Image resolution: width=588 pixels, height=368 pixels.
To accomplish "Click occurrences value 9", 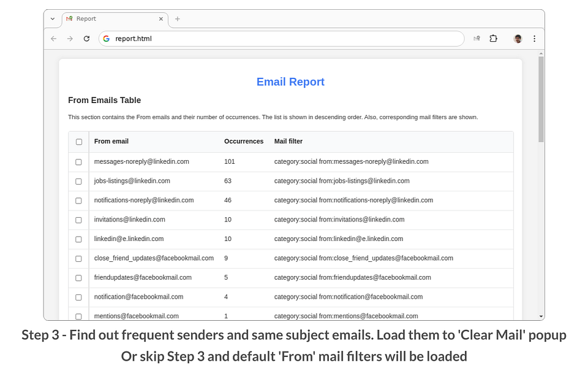I will 226,258.
